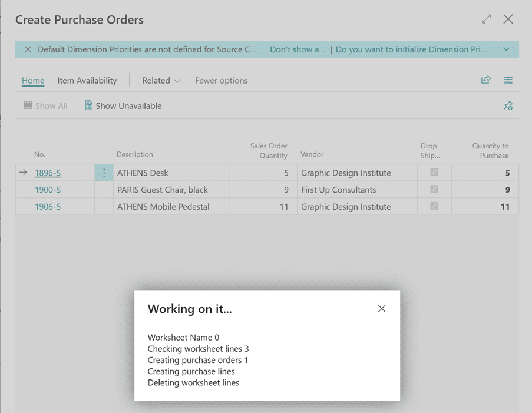Close the Working on it dialog

pyautogui.click(x=382, y=309)
